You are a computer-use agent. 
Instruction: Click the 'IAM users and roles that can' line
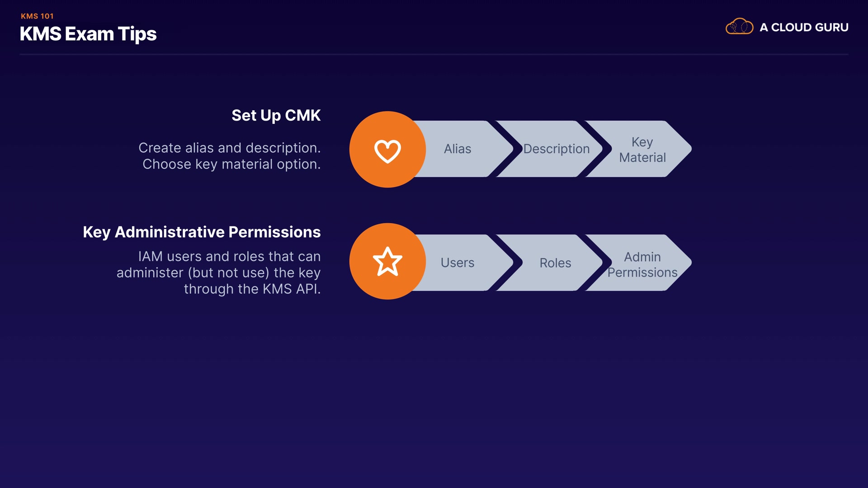point(229,256)
